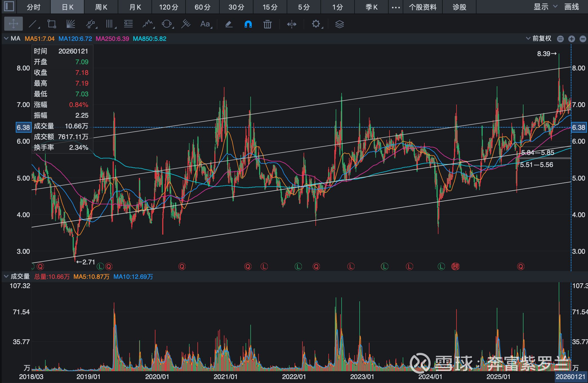Switch to the 60分 tab
This screenshot has width=588, height=383.
(x=202, y=7)
